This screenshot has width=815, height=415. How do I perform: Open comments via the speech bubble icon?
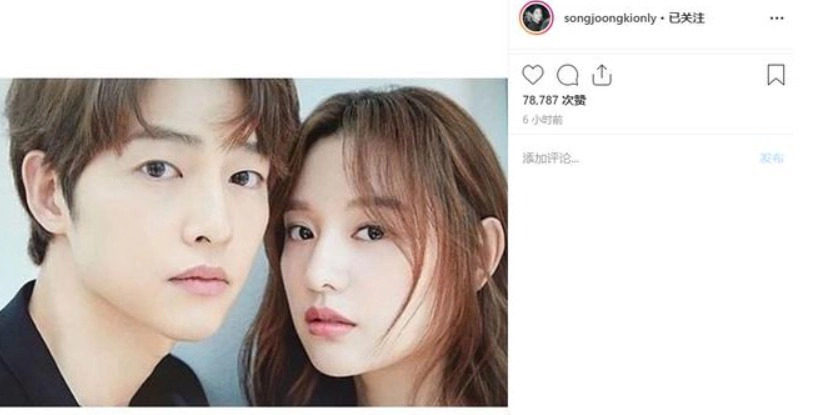click(567, 75)
